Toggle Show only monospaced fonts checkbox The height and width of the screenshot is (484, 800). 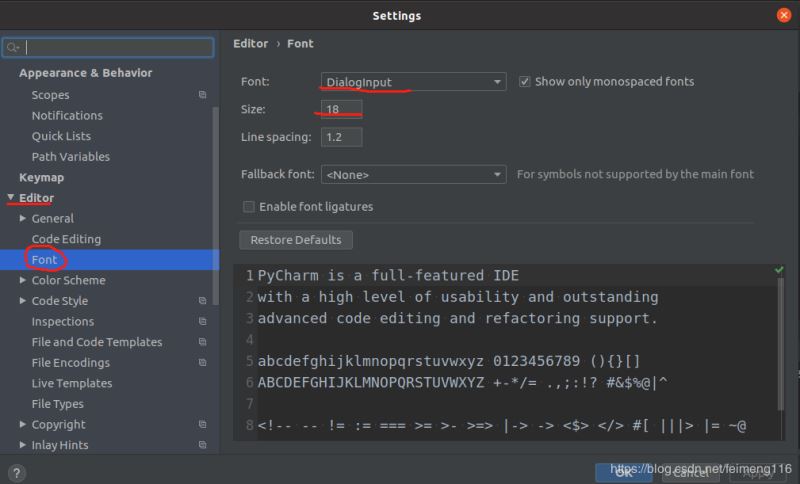pos(525,81)
